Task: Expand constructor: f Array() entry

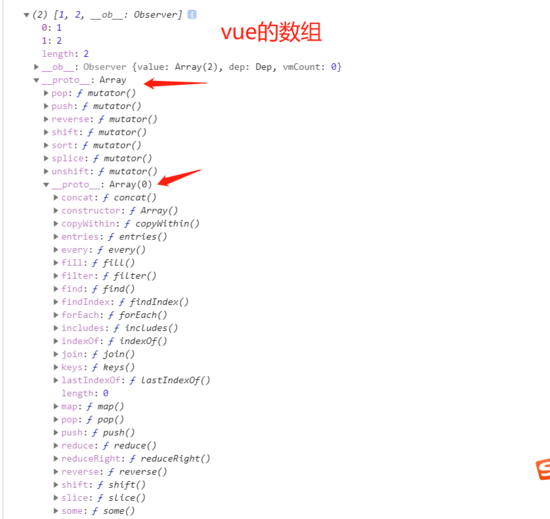Action: [x=56, y=210]
